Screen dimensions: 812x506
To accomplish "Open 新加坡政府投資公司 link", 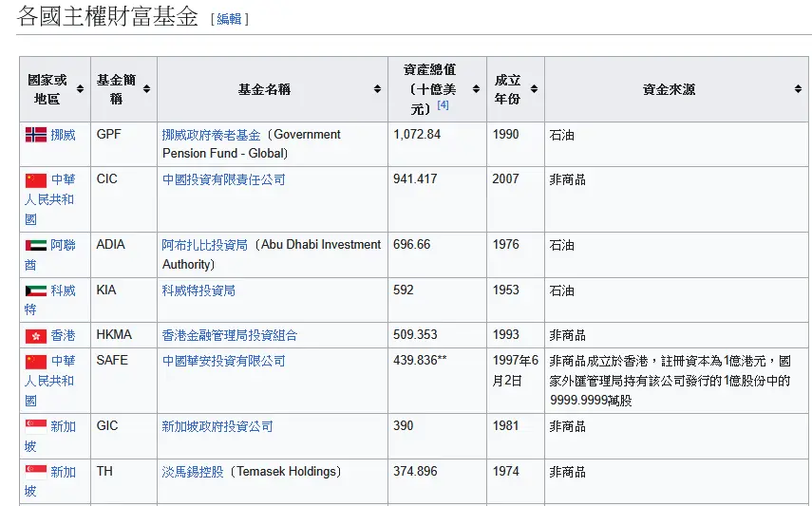I will click(x=217, y=426).
